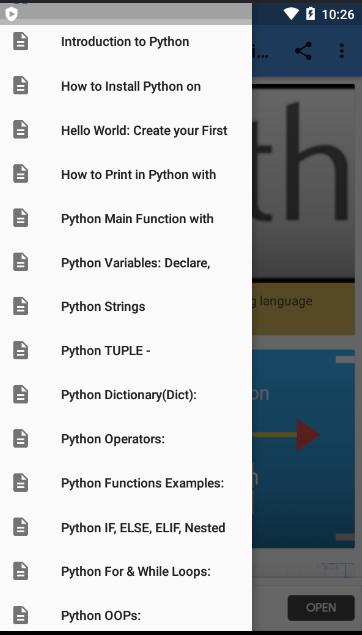Tap the document icon beside Introduction to Python
Image resolution: width=362 pixels, height=635 pixels.
(x=21, y=41)
